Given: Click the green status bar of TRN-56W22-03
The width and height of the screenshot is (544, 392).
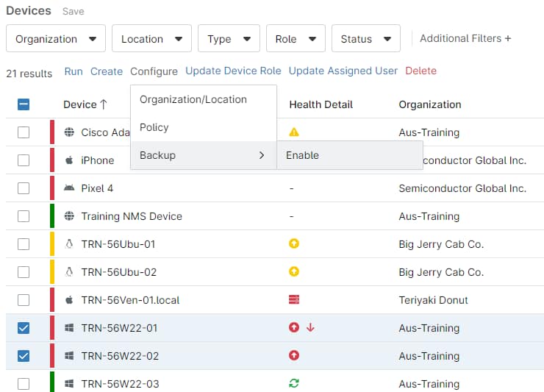Looking at the screenshot, I should [52, 382].
